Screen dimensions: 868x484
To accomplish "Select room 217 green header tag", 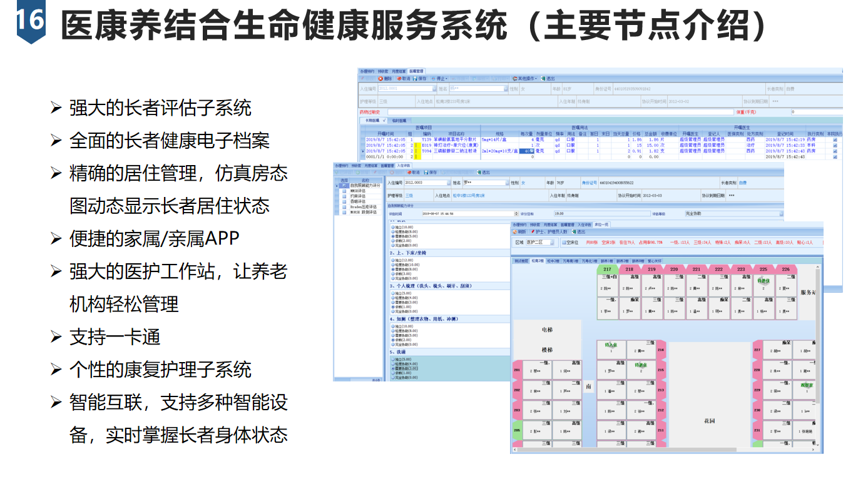I will point(607,269).
